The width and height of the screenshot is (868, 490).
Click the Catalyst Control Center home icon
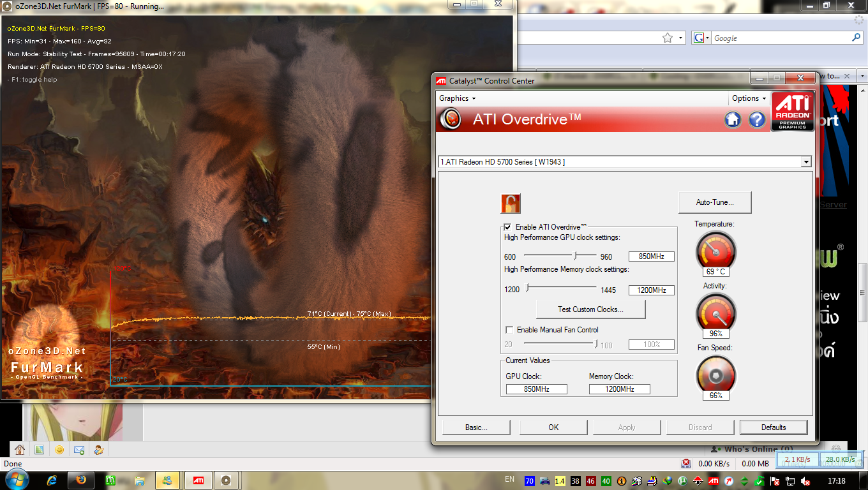point(733,119)
